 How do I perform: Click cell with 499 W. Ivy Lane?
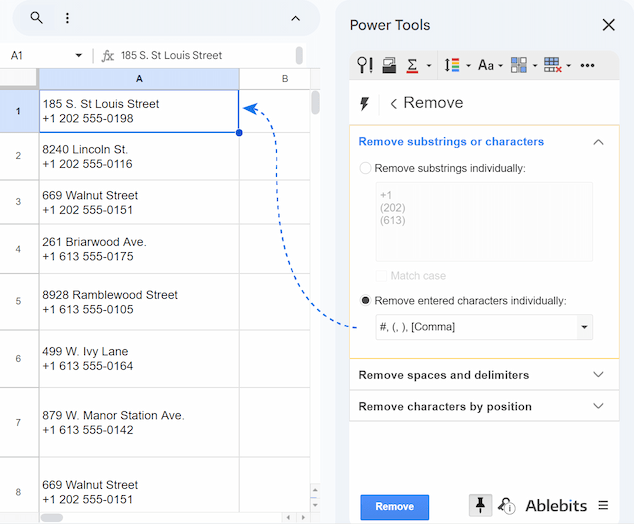pyautogui.click(x=139, y=359)
